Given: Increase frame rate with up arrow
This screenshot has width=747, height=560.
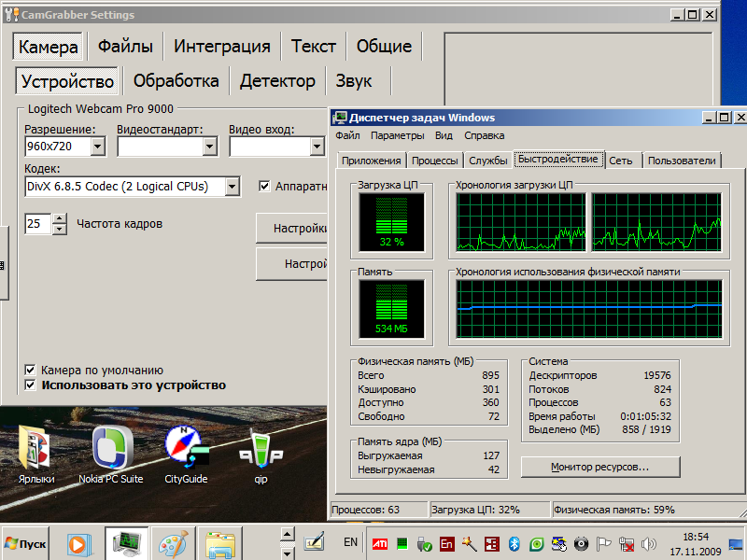Looking at the screenshot, I should [x=60, y=219].
